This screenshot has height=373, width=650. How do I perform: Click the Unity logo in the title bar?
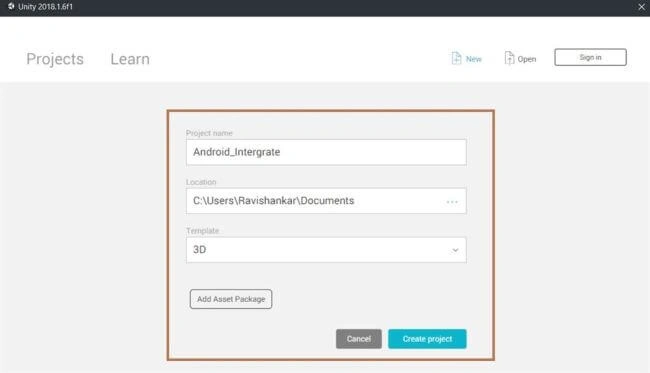pos(11,6)
